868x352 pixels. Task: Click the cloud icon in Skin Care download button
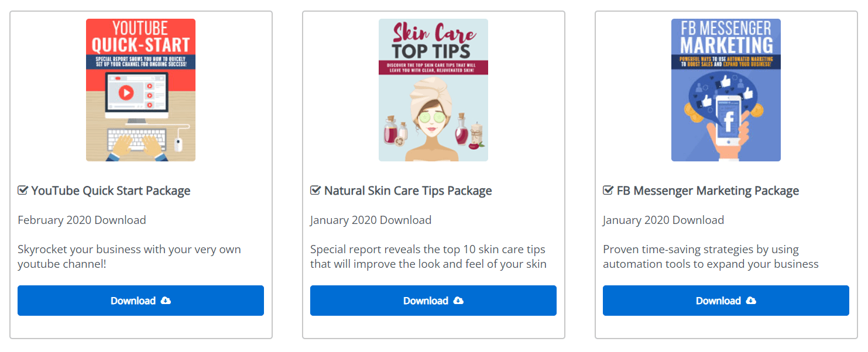(x=458, y=301)
